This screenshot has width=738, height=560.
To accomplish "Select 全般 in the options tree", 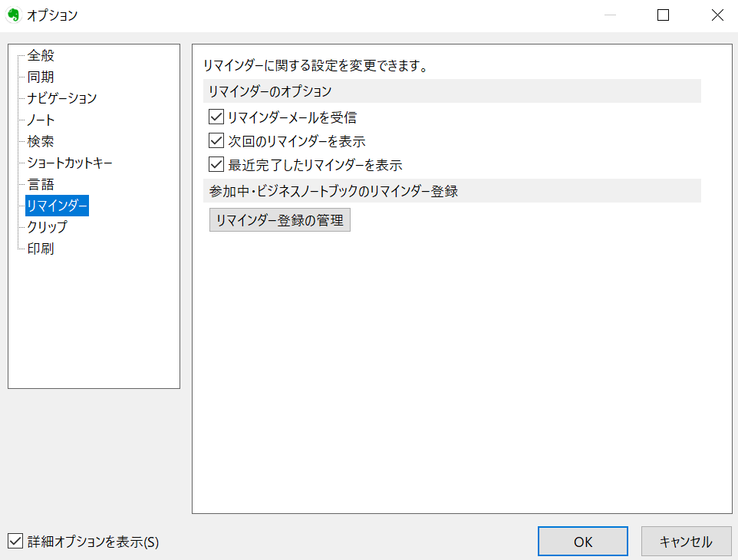I will tap(41, 55).
